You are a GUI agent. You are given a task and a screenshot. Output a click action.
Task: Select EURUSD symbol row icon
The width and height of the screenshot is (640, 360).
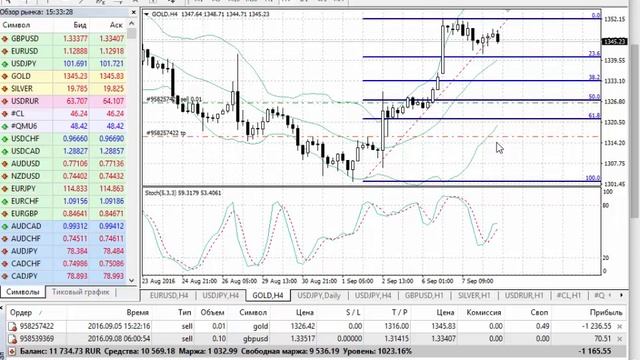5,51
